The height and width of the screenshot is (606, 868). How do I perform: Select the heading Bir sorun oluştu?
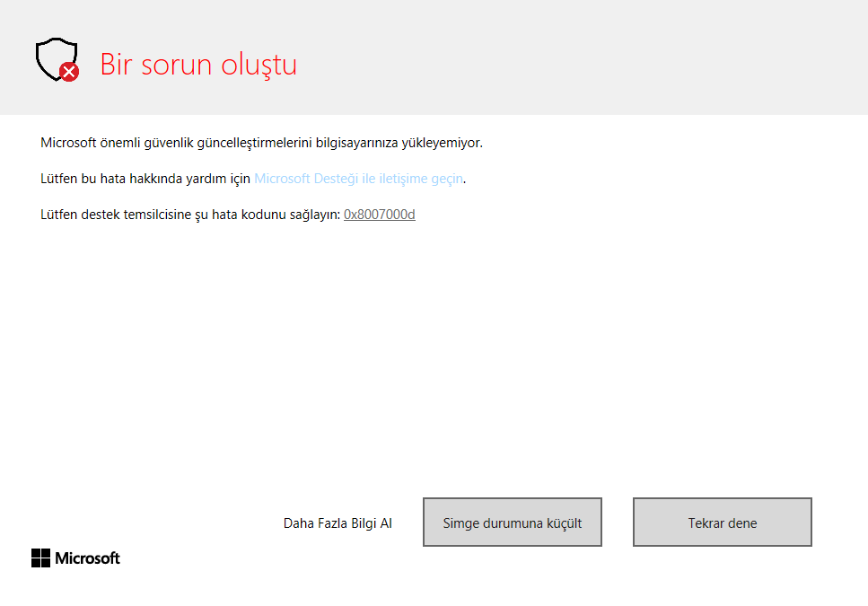198,65
